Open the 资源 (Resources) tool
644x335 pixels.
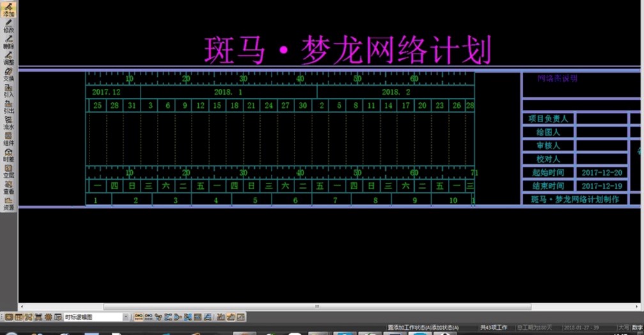[x=8, y=203]
